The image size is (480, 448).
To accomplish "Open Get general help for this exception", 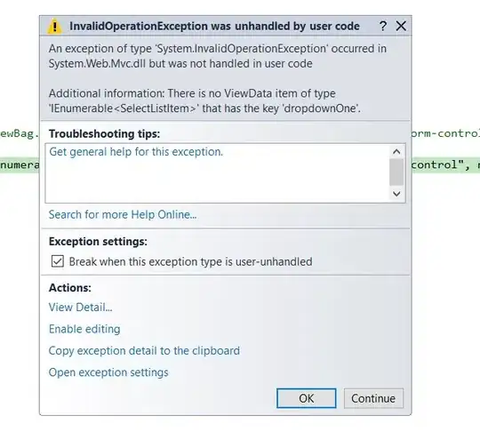I will coord(136,152).
